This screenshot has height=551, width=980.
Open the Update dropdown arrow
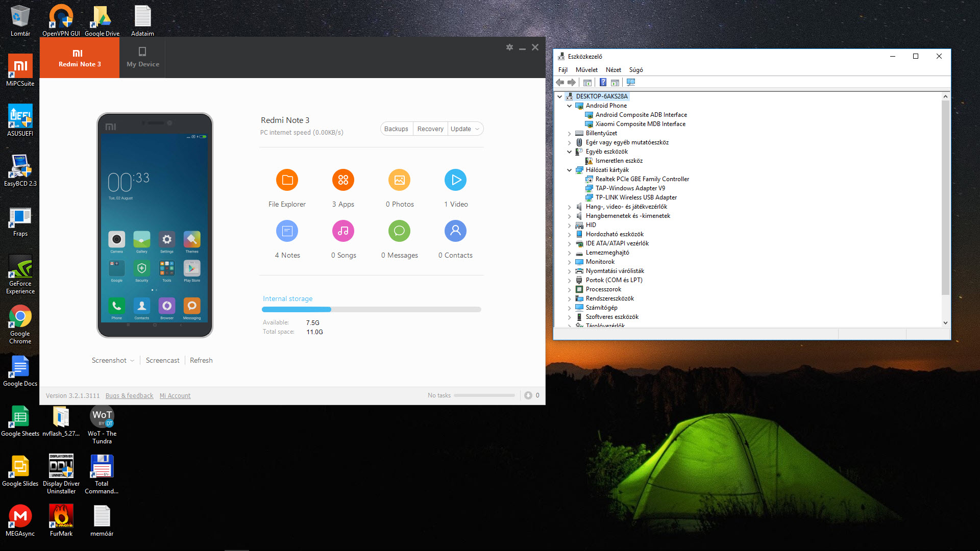(x=477, y=129)
